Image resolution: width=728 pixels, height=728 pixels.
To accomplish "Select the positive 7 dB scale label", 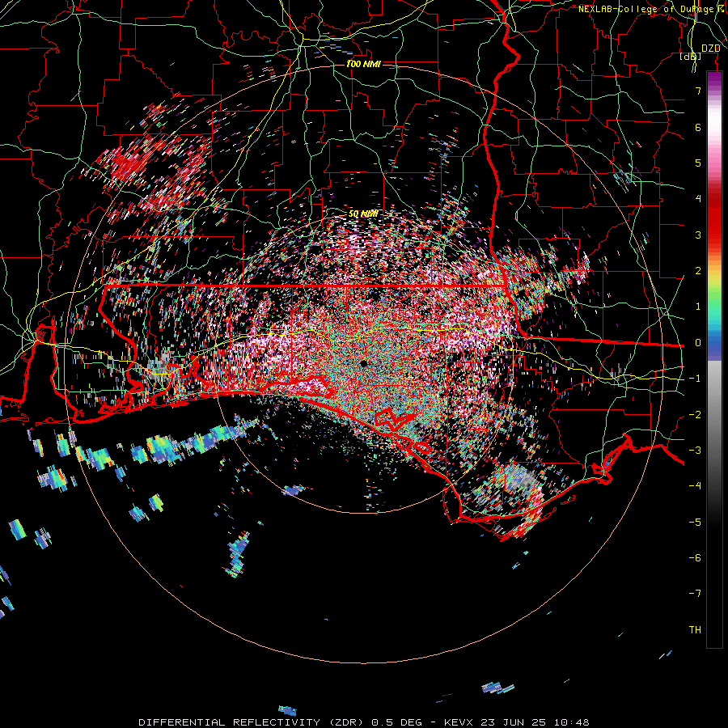I will pos(698,91).
